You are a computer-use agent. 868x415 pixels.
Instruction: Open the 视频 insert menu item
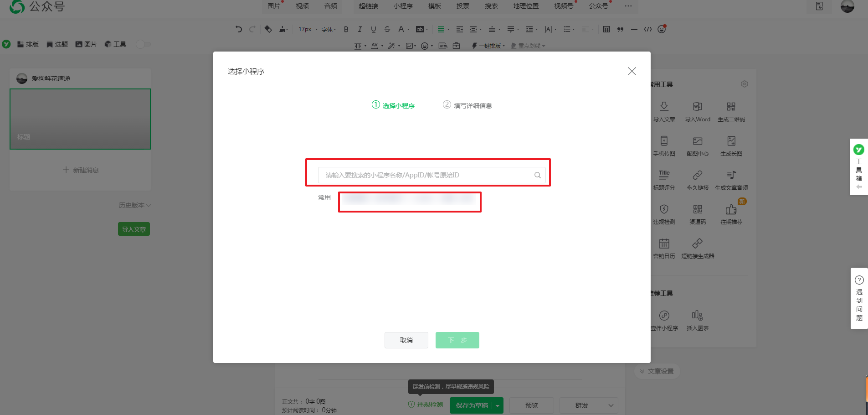(302, 6)
